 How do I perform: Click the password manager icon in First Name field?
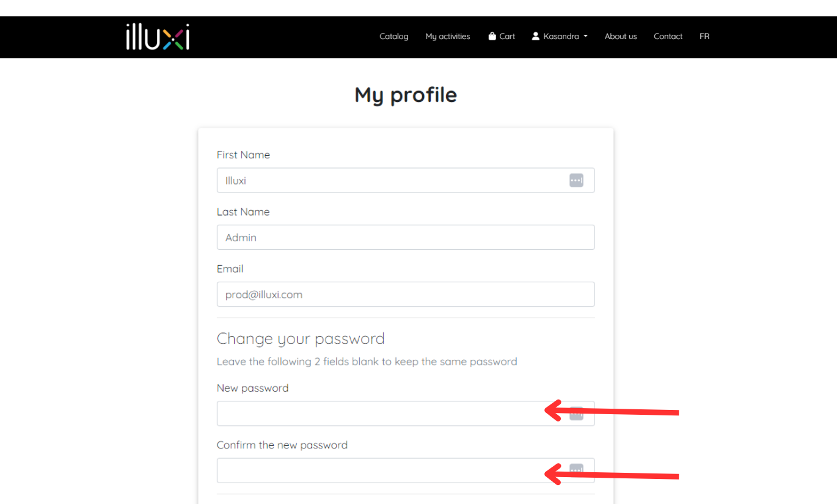coord(576,180)
